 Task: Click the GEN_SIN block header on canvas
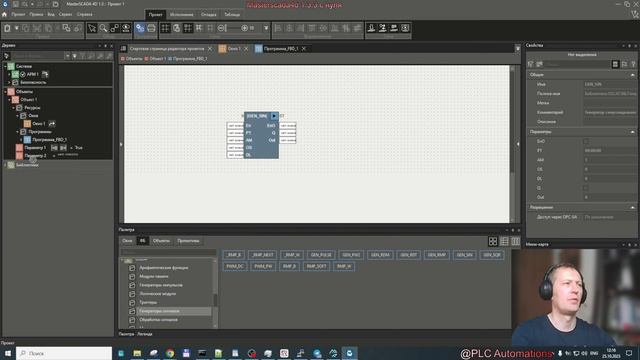click(257, 116)
